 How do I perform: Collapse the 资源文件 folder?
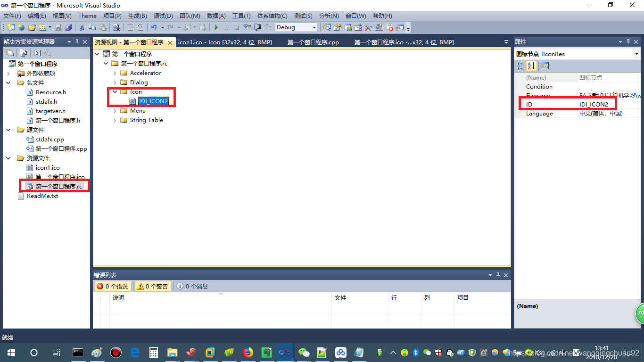[8, 158]
